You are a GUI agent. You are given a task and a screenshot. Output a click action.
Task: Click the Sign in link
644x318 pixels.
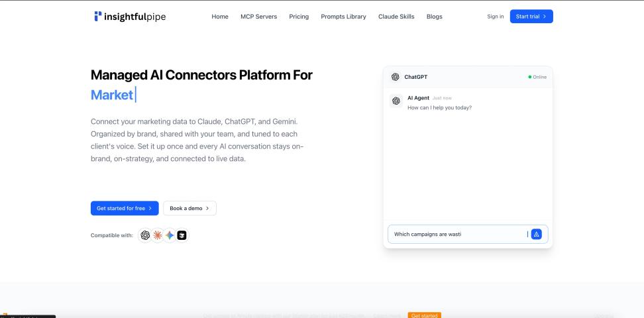tap(495, 17)
